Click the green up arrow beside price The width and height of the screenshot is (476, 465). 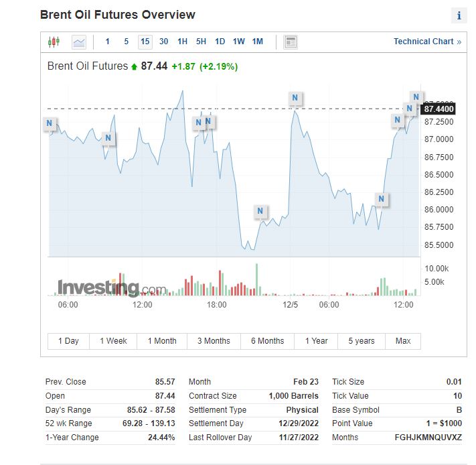pyautogui.click(x=134, y=66)
